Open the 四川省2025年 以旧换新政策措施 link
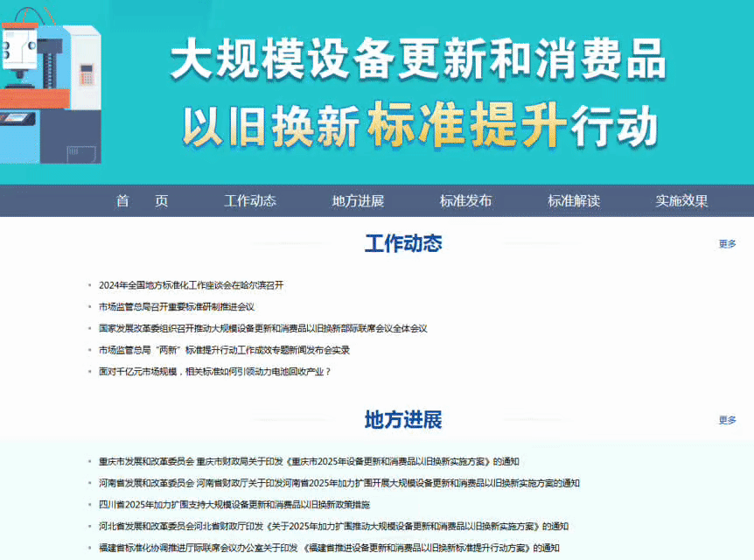Screen dimensions: 754x560 (x=234, y=505)
